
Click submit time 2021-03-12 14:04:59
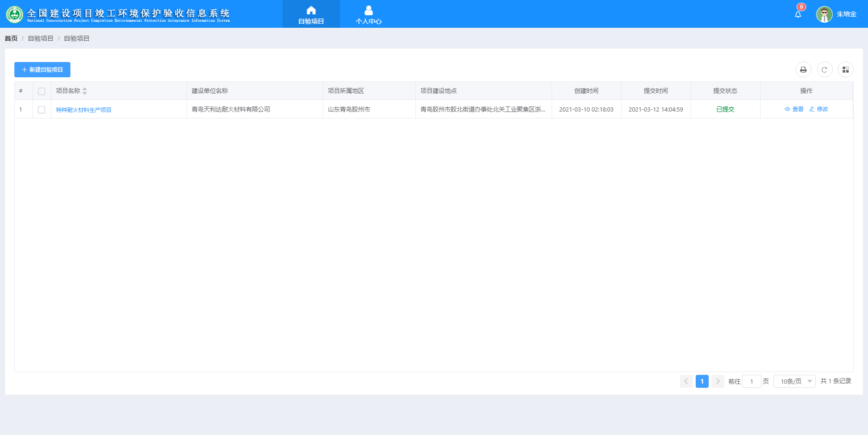(656, 109)
